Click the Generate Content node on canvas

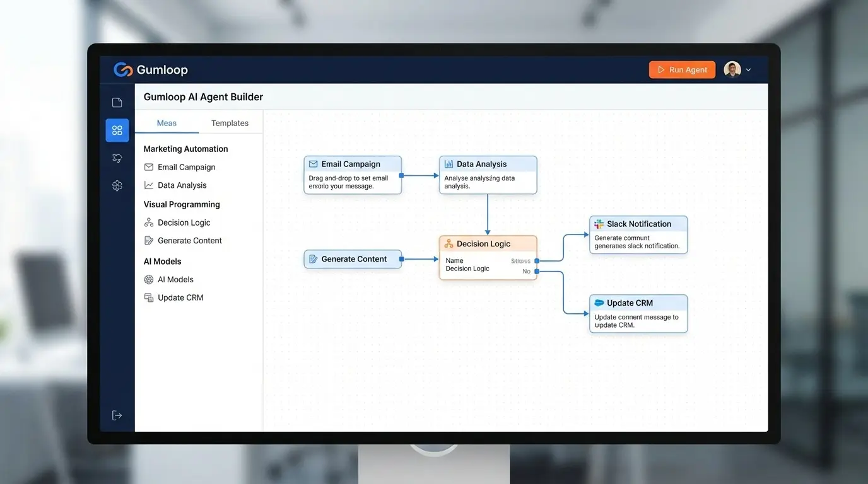(x=353, y=259)
